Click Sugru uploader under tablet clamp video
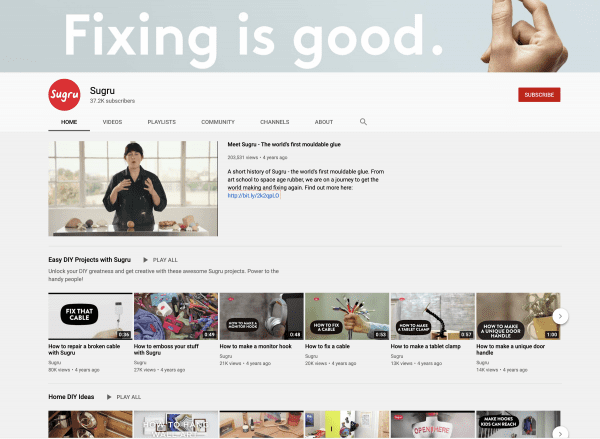The image size is (600, 439). click(x=397, y=356)
